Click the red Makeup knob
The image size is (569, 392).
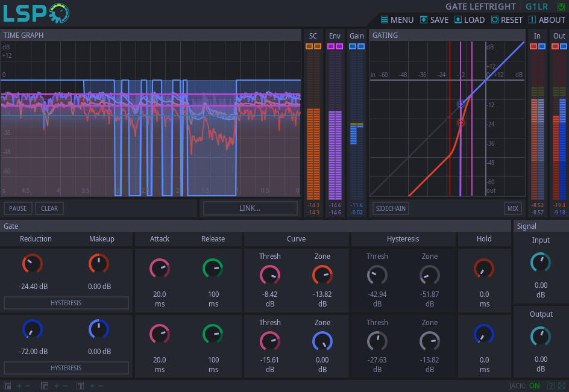[99, 264]
